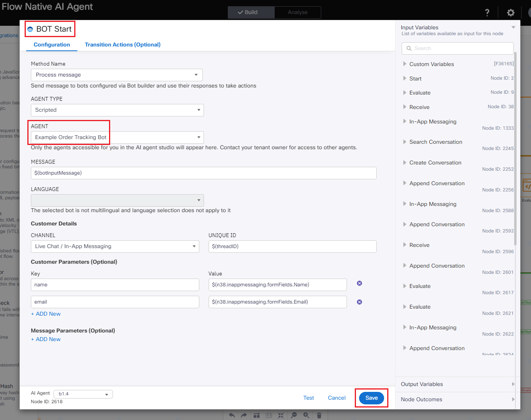Click the fit-to-screen collapse arrows icon
Screen dimensions: 531x420
click(x=281, y=415)
